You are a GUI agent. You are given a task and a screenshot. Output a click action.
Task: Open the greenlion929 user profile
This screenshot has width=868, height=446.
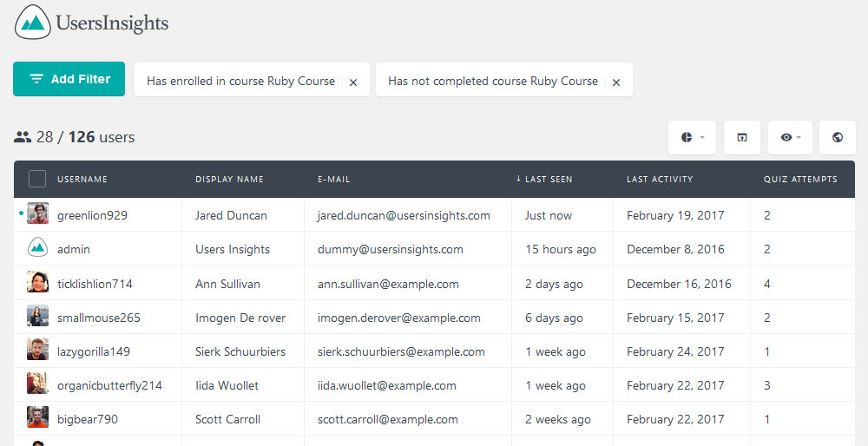(x=93, y=216)
